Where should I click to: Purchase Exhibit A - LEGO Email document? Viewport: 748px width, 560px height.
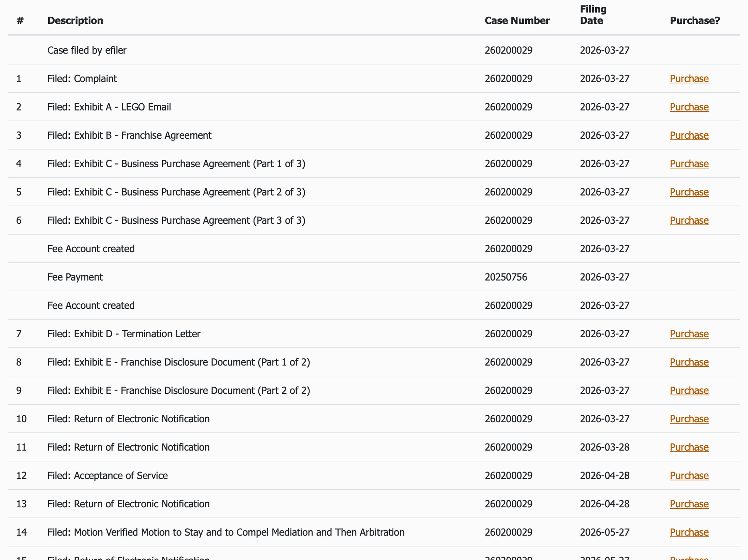coord(689,107)
